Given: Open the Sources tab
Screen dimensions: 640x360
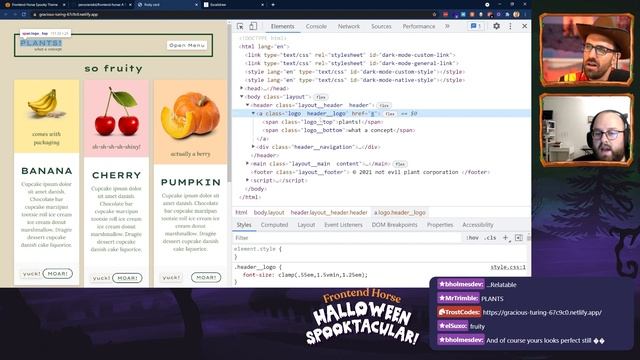Looking at the screenshot, I should coord(381,26).
